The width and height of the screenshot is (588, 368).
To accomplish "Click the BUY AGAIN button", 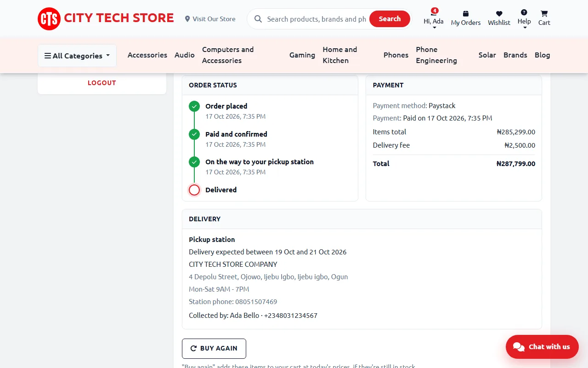I will pos(214,349).
